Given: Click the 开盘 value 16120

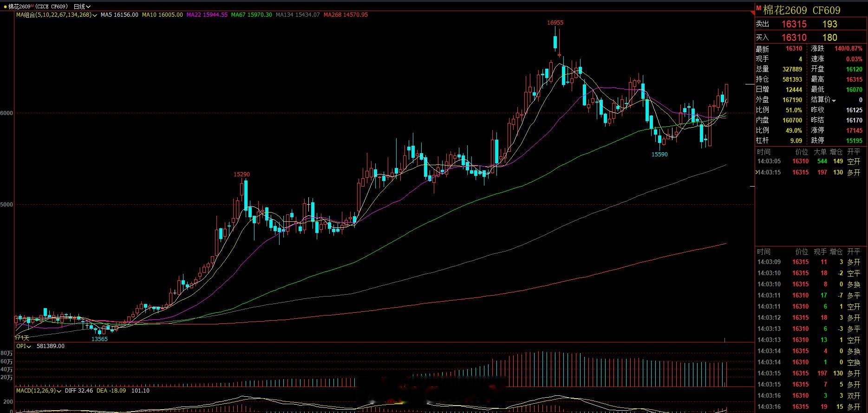Looking at the screenshot, I should pos(855,69).
